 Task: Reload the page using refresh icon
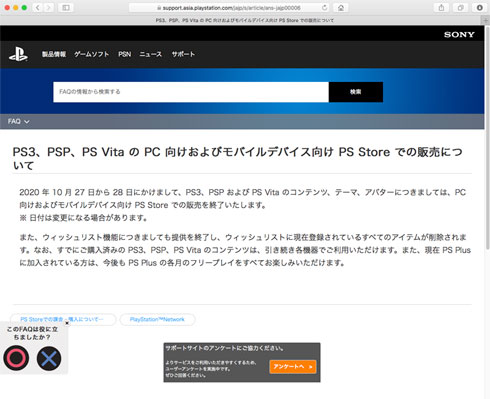pyautogui.click(x=324, y=7)
